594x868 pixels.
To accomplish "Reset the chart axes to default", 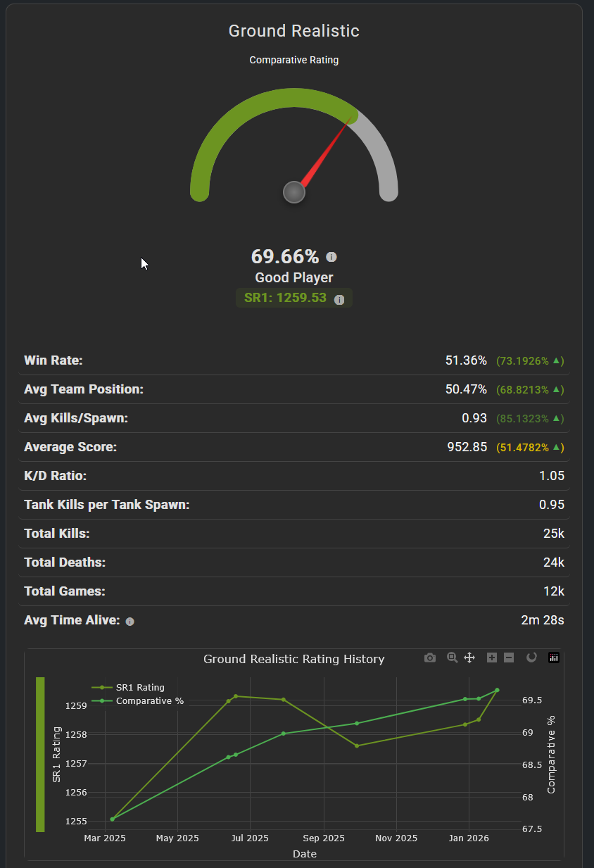I will [x=531, y=658].
